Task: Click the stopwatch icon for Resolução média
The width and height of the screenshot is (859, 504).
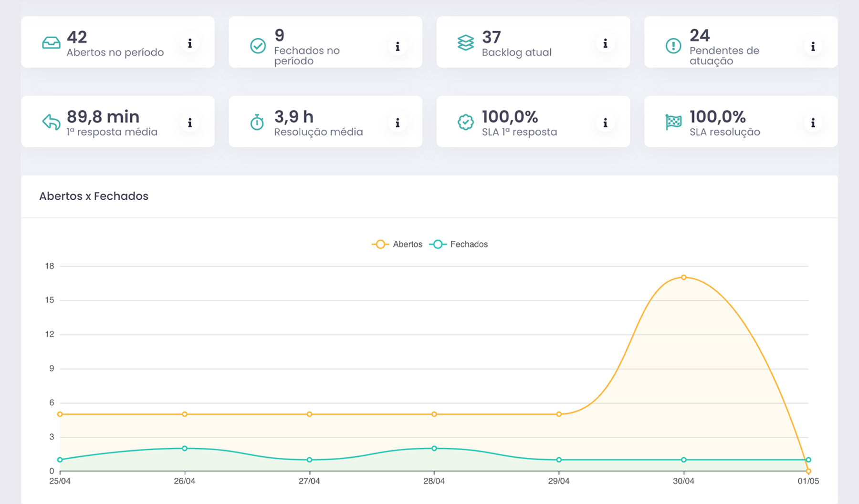Action: pyautogui.click(x=257, y=122)
